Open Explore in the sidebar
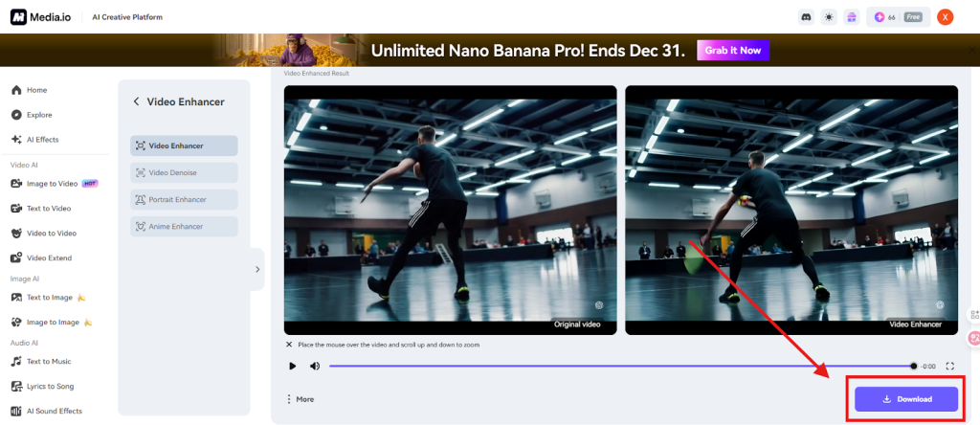The height and width of the screenshot is (425, 980). click(x=39, y=115)
